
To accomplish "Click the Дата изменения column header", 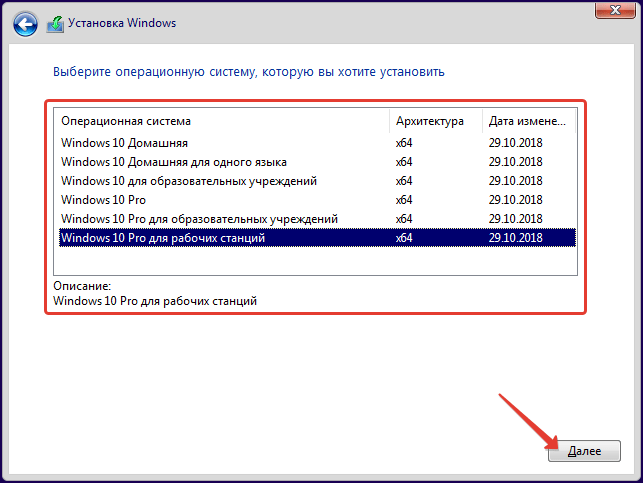I will (529, 121).
